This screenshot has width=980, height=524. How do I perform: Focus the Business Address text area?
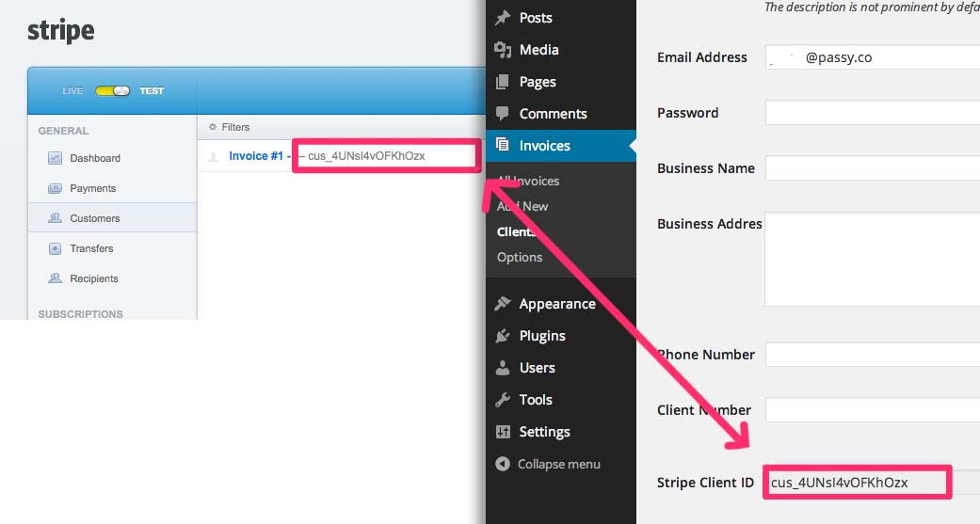[x=873, y=260]
